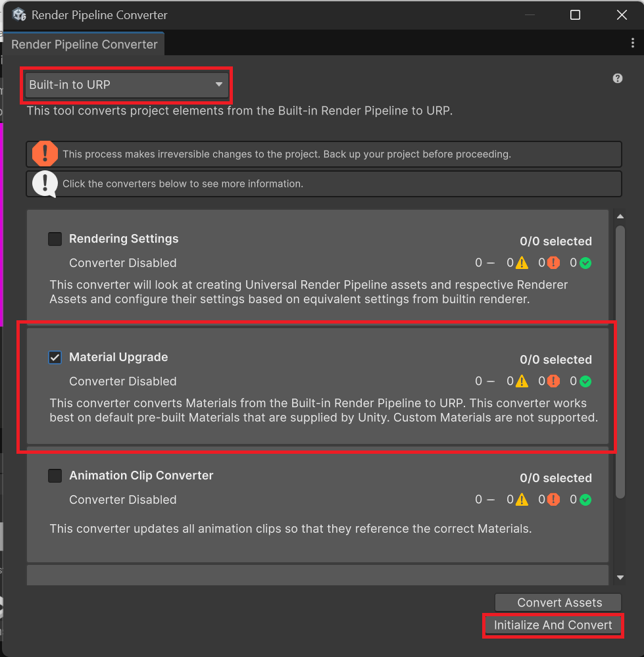The image size is (644, 657).
Task: Click Material Upgrade green success check icon
Action: coord(585,381)
